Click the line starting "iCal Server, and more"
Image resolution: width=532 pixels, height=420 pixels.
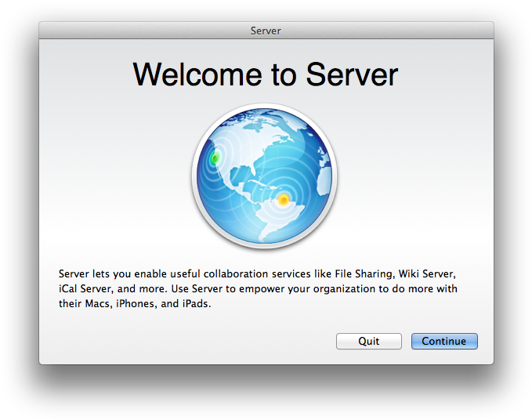[258, 288]
